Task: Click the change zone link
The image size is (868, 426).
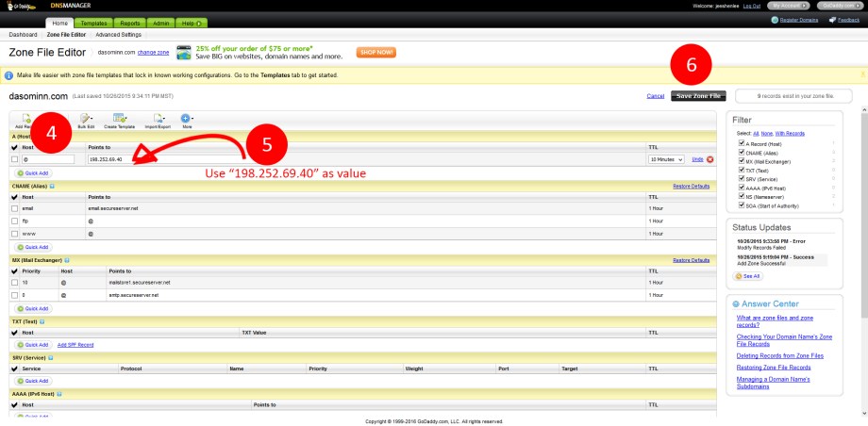Action: pyautogui.click(x=154, y=53)
